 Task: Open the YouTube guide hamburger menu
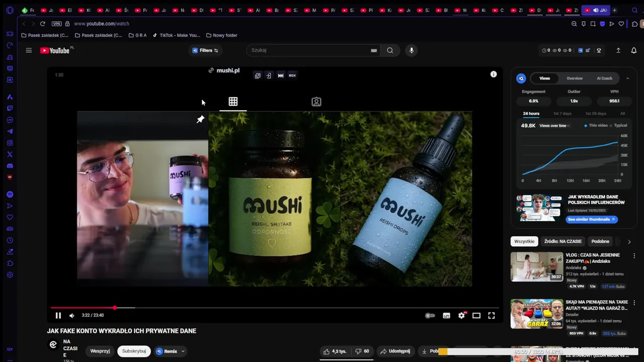tap(29, 50)
